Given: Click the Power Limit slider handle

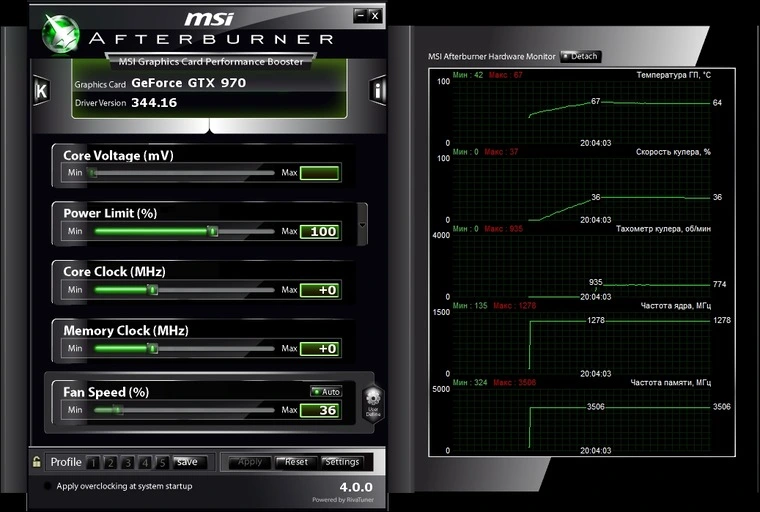Looking at the screenshot, I should coord(212,231).
